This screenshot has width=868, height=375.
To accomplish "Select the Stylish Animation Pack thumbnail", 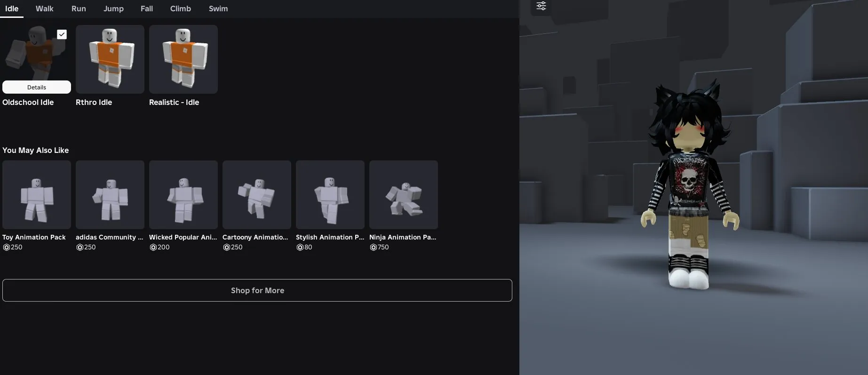I will pyautogui.click(x=330, y=194).
